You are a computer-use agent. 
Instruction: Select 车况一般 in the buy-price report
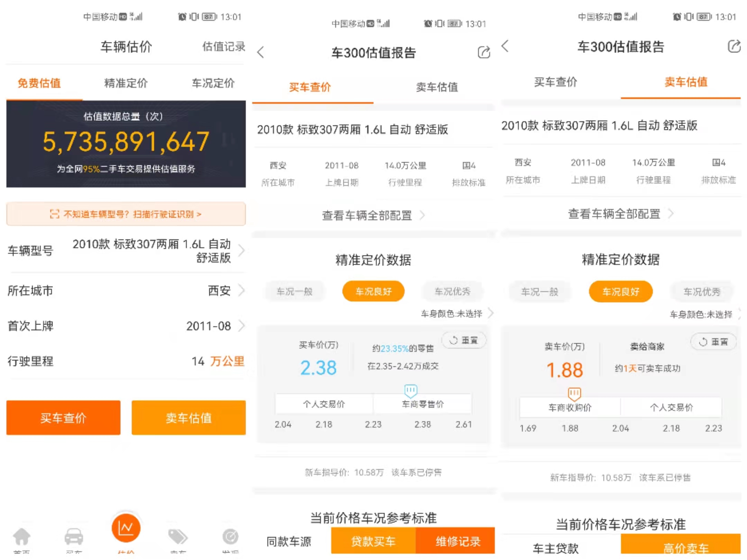pyautogui.click(x=295, y=291)
